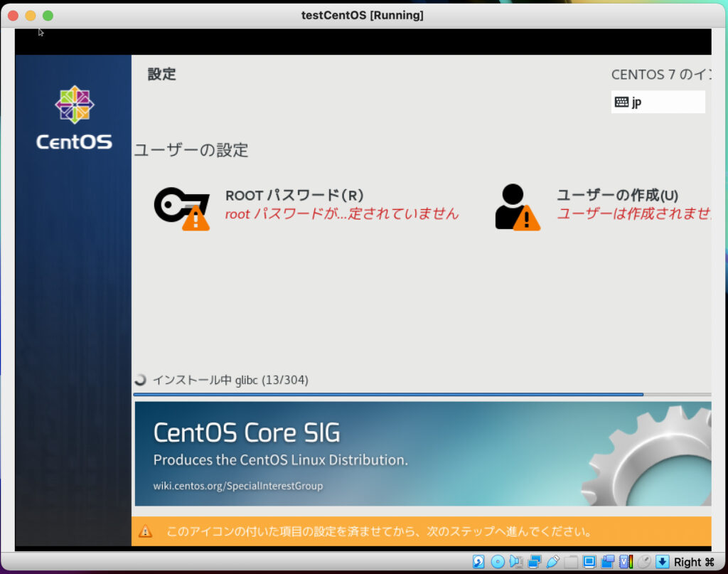Open the recording indicator in the status bar
The width and height of the screenshot is (728, 574).
(608, 562)
